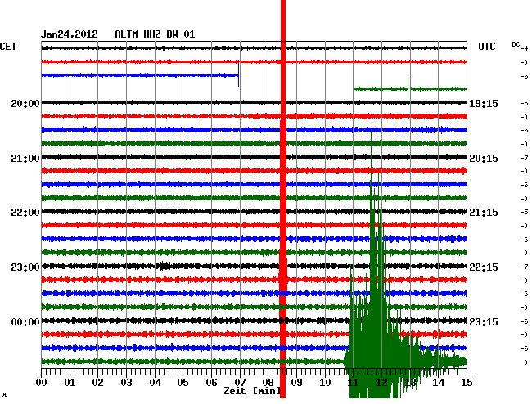Click the "20:15" UTC time label
The height and width of the screenshot is (404, 532).
tap(484, 159)
